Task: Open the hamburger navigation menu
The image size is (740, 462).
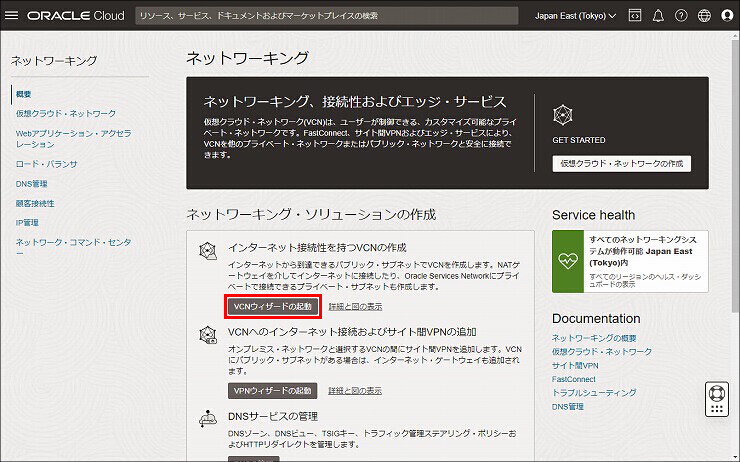Action: pyautogui.click(x=11, y=16)
